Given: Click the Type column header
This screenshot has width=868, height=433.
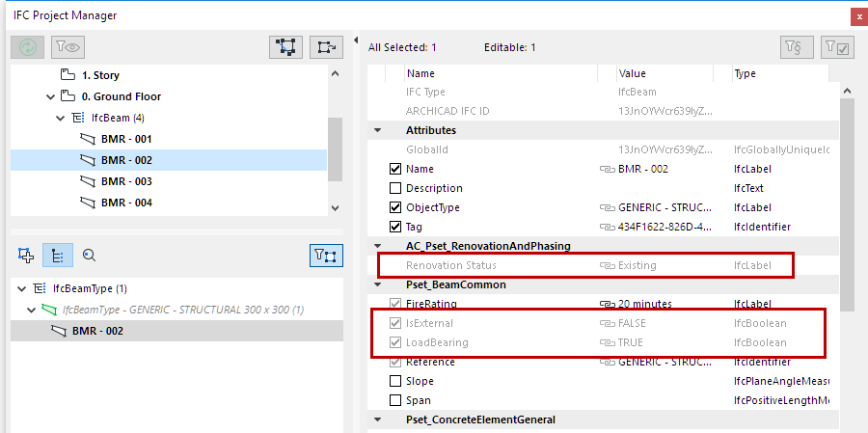Looking at the screenshot, I should 779,73.
